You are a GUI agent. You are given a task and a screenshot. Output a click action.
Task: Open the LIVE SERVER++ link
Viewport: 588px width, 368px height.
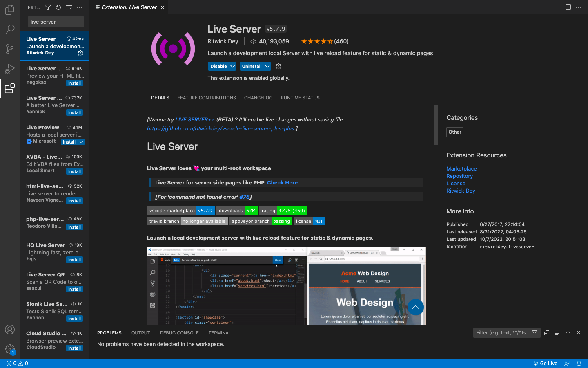coord(195,119)
